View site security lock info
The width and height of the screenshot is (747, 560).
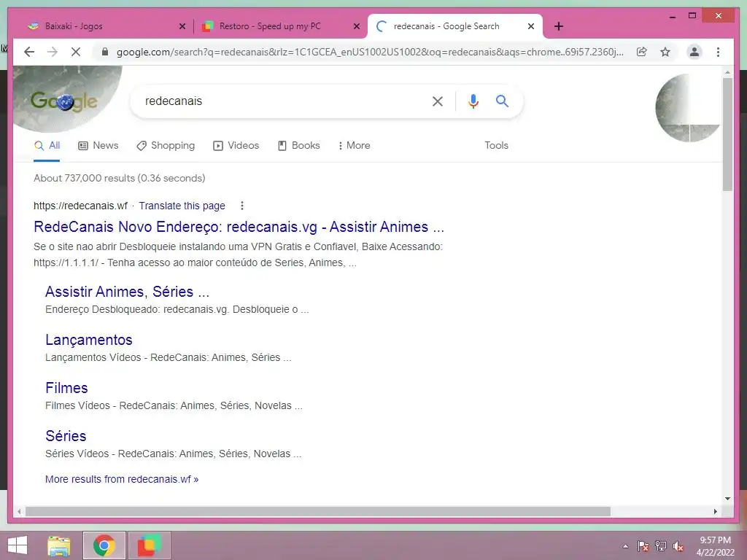105,52
